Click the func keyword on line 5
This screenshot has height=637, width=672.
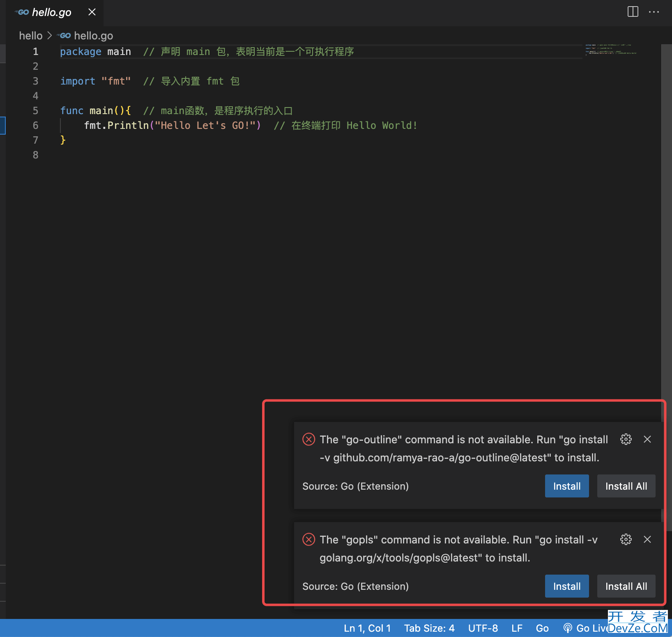tap(72, 111)
